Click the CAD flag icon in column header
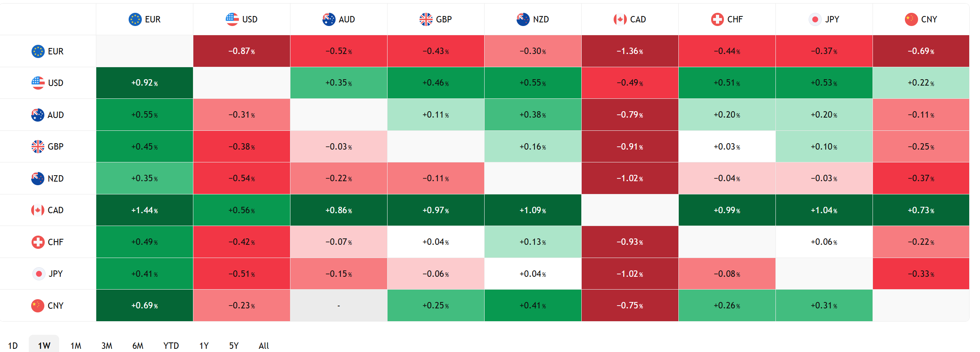Screen dimensions: 980x352 coord(620,19)
